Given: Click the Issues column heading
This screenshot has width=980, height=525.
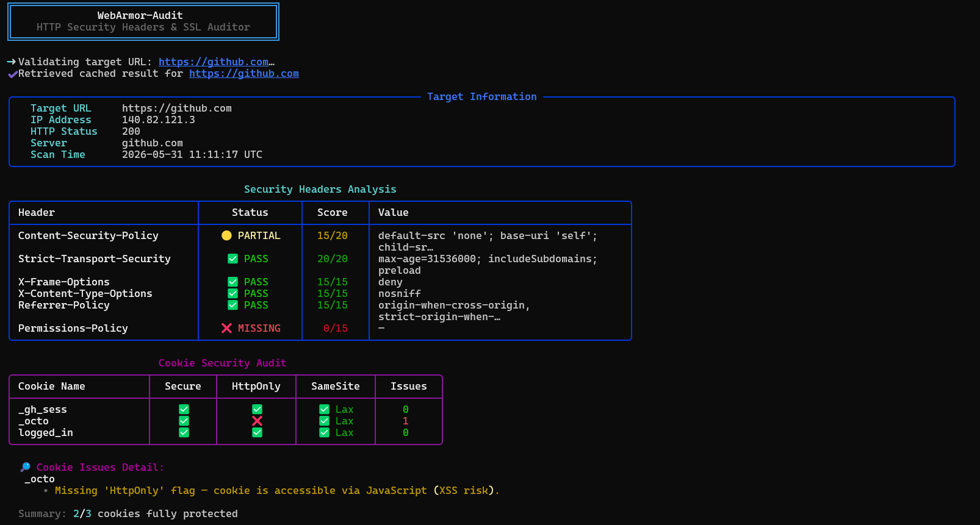Looking at the screenshot, I should coord(409,386).
